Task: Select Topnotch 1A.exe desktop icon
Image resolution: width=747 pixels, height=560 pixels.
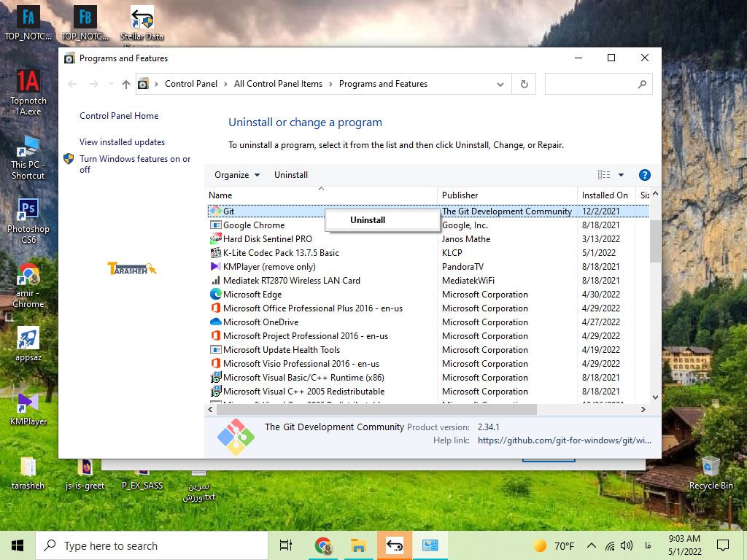Action: tap(28, 93)
